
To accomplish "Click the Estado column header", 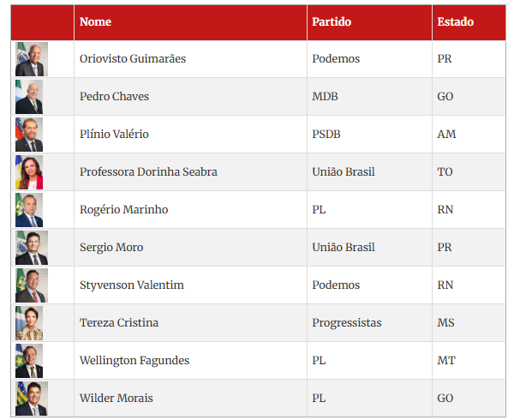I will tap(455, 22).
